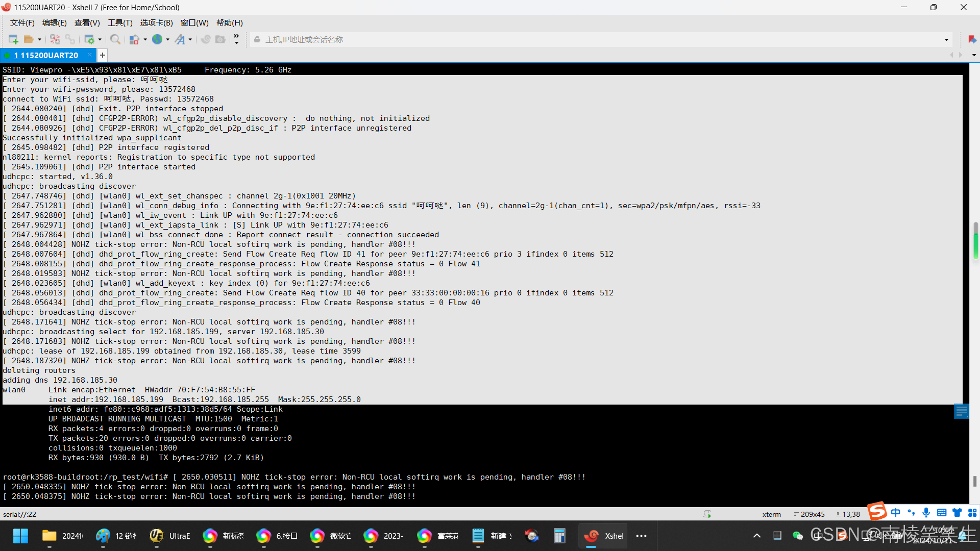Click the font style icon

click(x=180, y=39)
